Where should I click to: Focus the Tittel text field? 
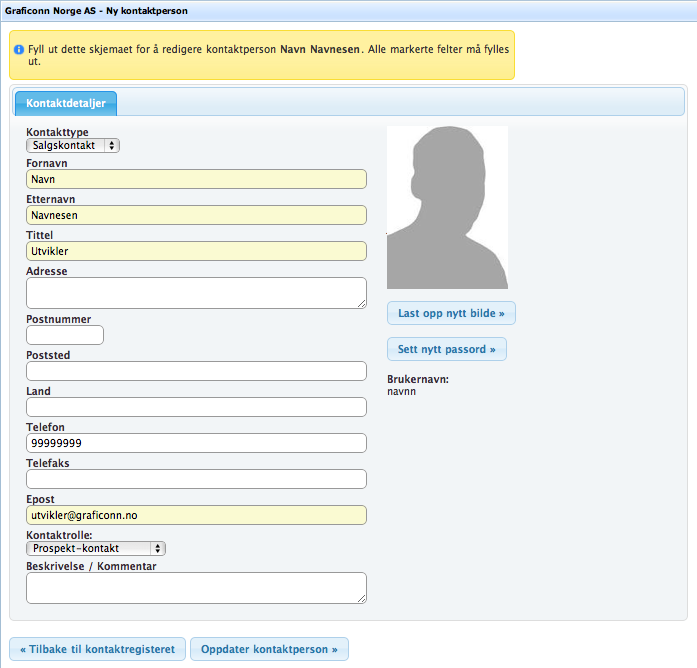(x=196, y=251)
